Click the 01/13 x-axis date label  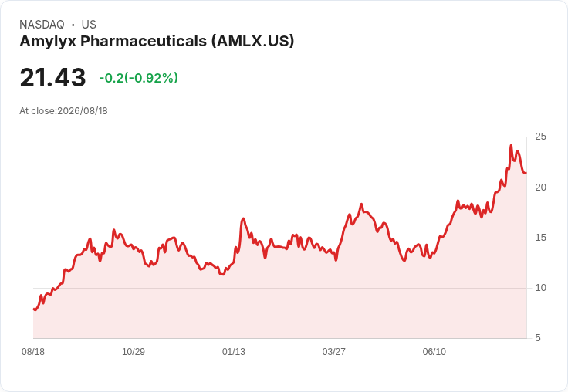click(x=234, y=352)
